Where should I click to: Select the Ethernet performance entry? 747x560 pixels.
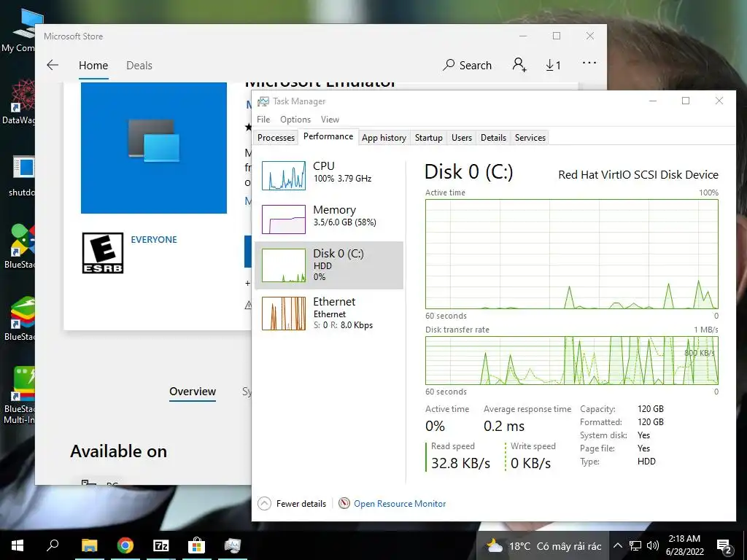[x=329, y=314]
